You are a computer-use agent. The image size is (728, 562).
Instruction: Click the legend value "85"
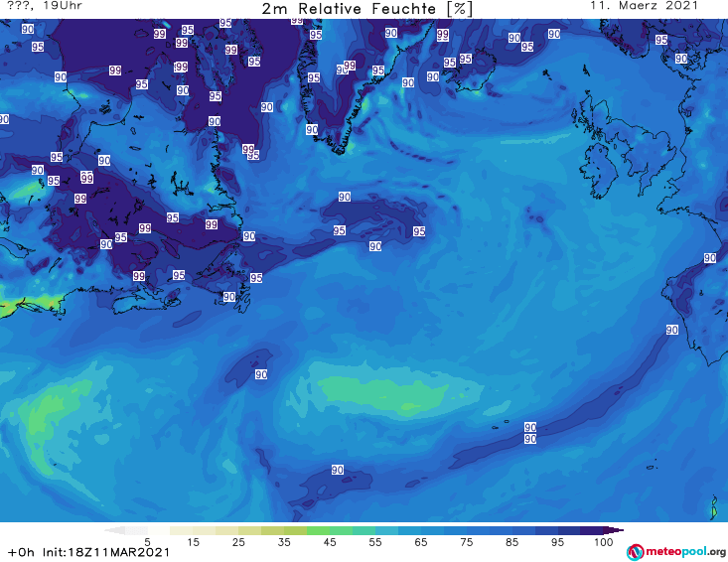[x=512, y=542]
